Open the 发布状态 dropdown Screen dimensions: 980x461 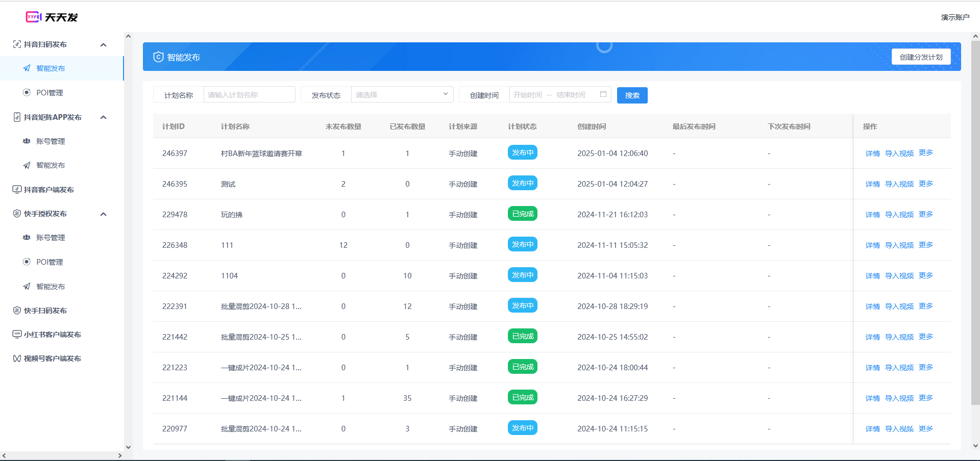click(x=402, y=95)
